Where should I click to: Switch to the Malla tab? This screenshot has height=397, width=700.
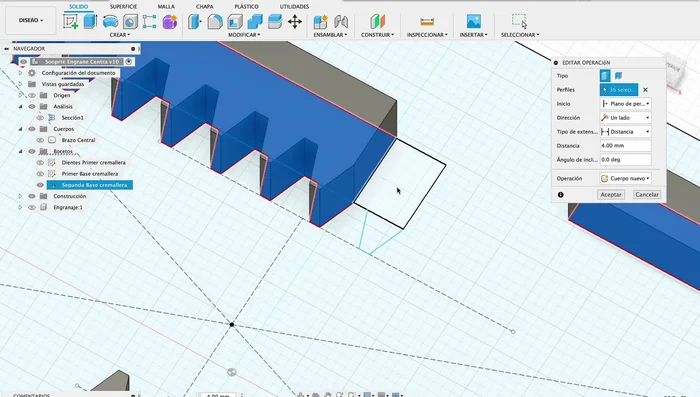pyautogui.click(x=166, y=6)
